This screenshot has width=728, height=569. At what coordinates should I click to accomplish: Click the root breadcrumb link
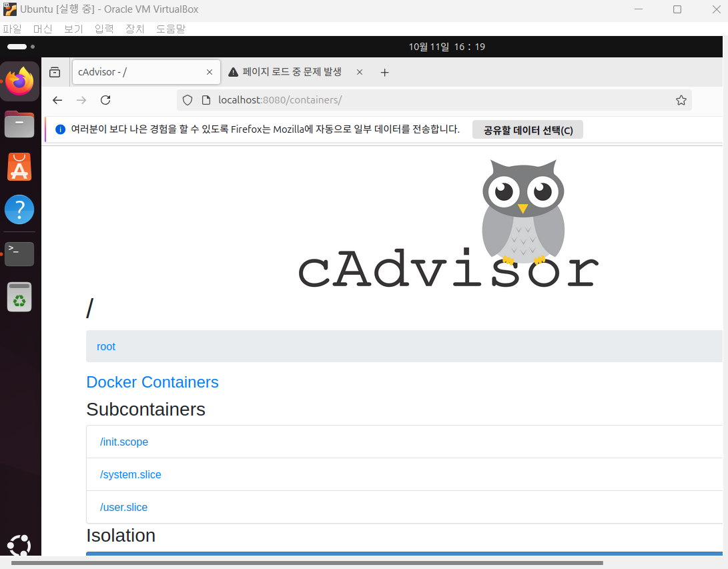(x=106, y=347)
